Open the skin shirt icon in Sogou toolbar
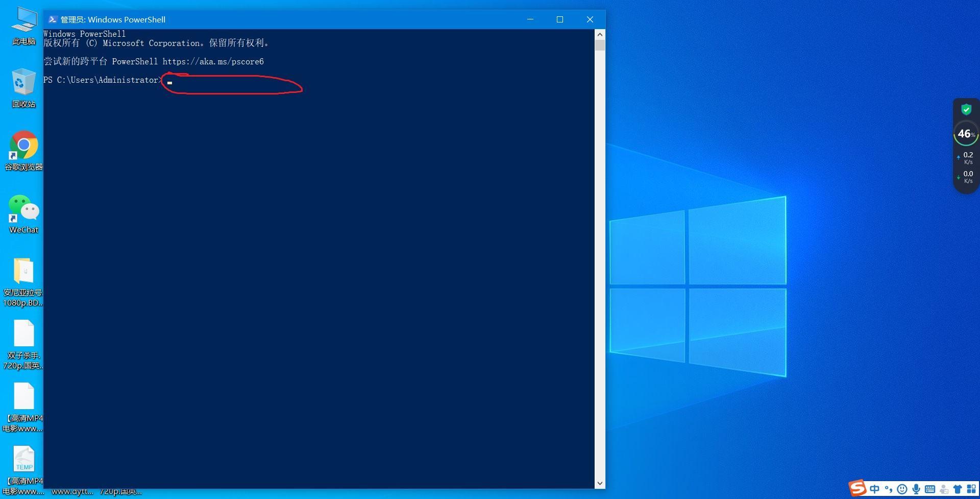The image size is (980, 499). 958,489
